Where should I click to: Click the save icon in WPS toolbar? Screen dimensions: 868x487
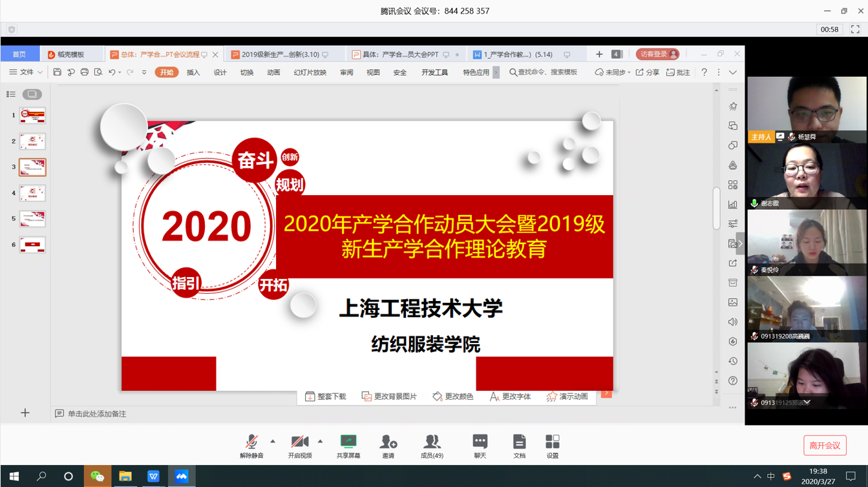[57, 72]
